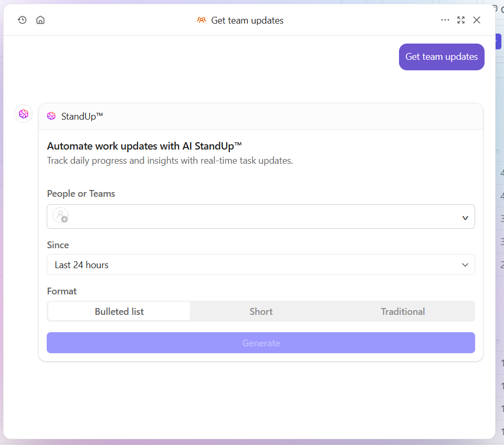Click the Generate button
This screenshot has height=445, width=504.
click(x=261, y=343)
